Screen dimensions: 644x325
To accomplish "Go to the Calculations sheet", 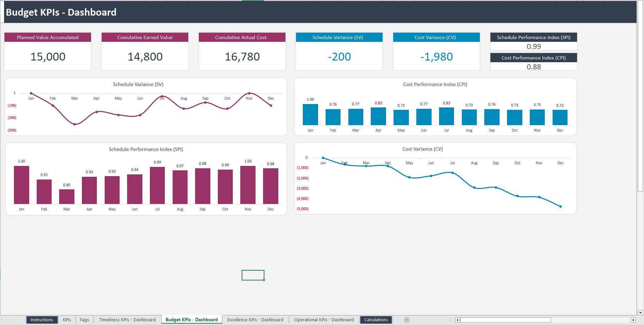I will (x=376, y=320).
